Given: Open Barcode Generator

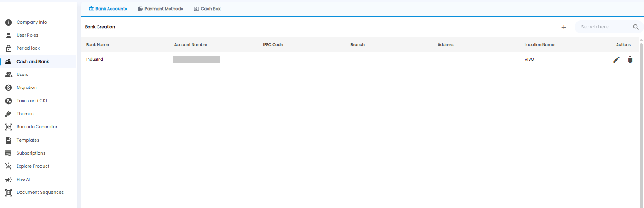Looking at the screenshot, I should point(38,127).
